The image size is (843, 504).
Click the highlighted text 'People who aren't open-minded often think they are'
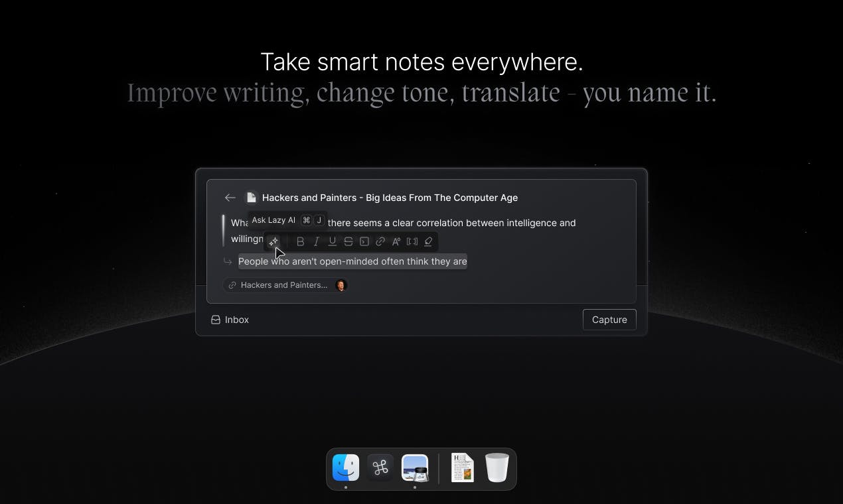click(x=352, y=261)
